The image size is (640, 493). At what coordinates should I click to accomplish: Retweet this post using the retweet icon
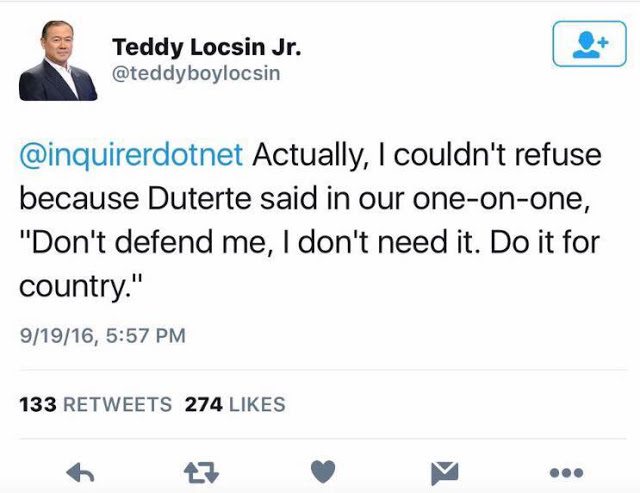pos(201,473)
